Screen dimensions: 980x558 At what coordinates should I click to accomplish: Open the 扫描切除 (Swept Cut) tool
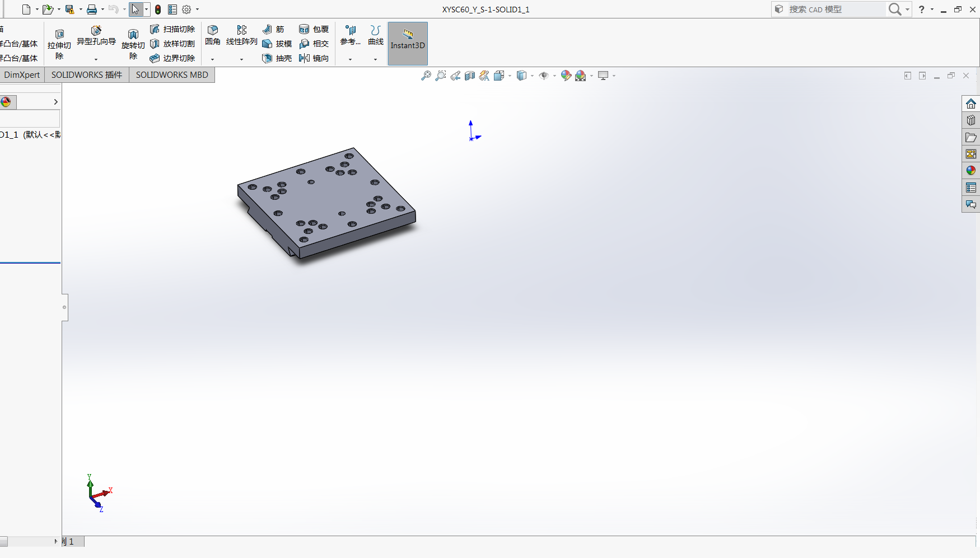point(173,29)
